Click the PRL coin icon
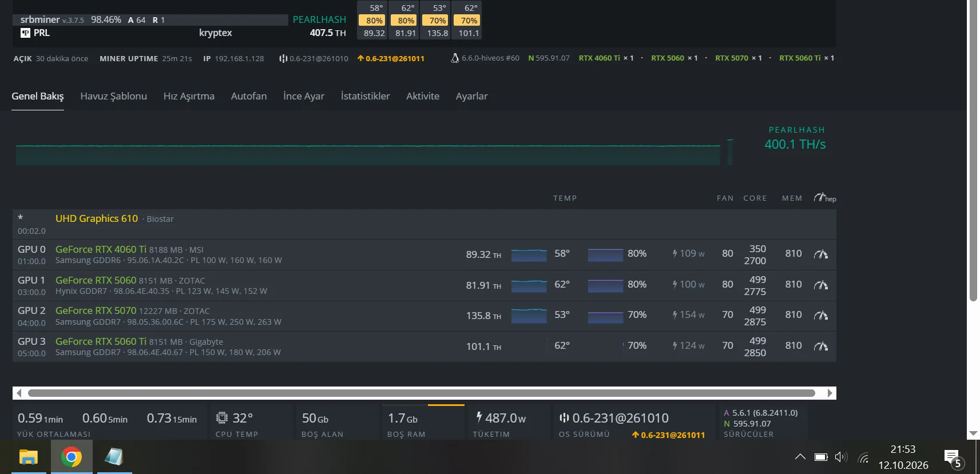Viewport: 980px width, 474px height. click(x=25, y=33)
